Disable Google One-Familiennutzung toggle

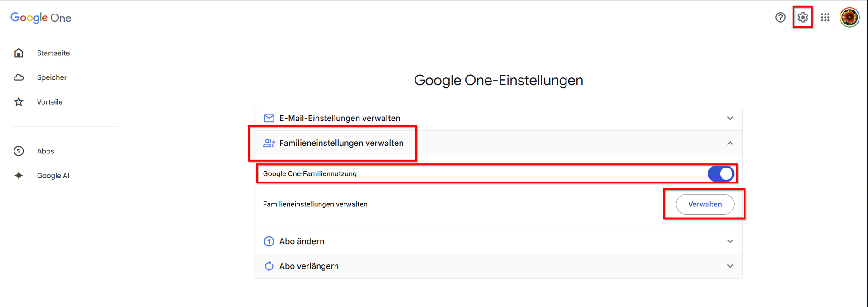(721, 174)
